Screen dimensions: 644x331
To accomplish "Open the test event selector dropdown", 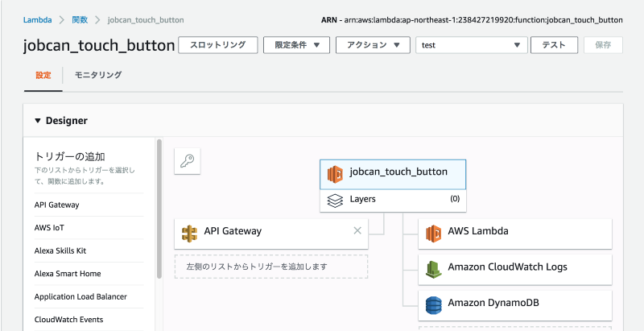I will pyautogui.click(x=472, y=45).
